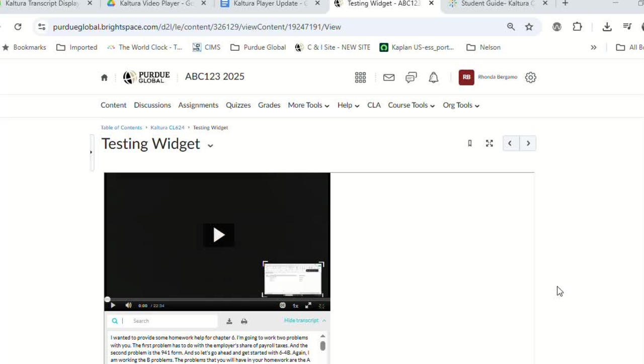644x364 pixels.
Task: Open zoom magnifier in address bar
Action: (511, 27)
